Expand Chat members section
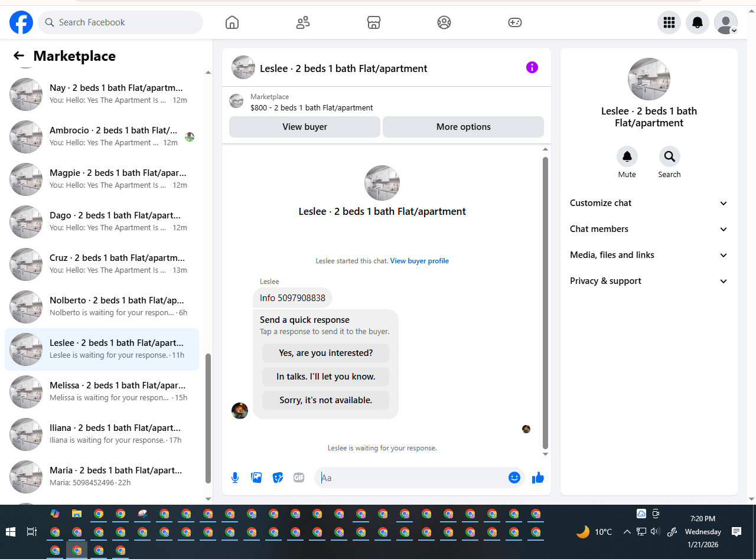756x559 pixels. (649, 229)
